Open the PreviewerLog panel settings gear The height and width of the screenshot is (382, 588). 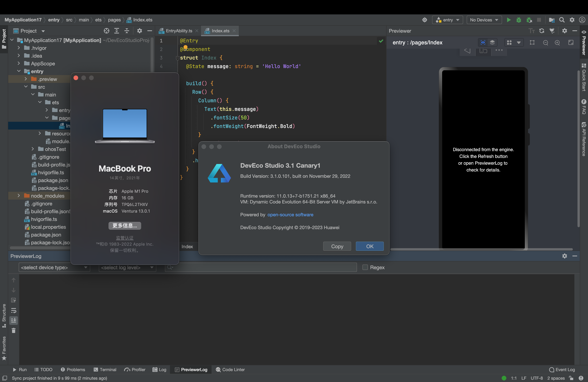point(564,256)
